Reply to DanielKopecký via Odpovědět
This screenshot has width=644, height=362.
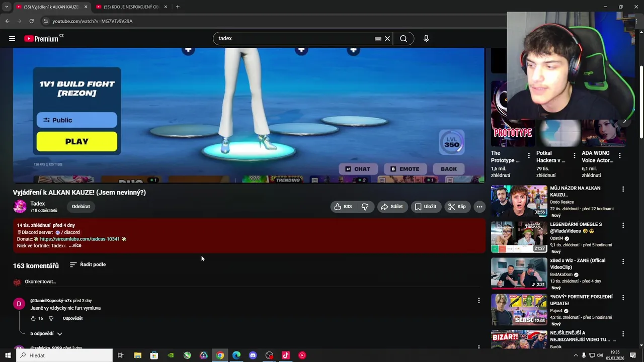click(x=72, y=318)
